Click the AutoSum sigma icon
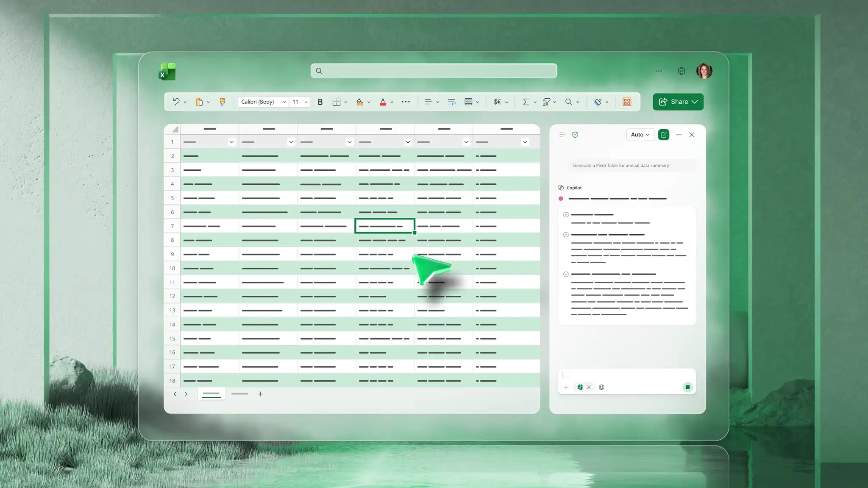The height and width of the screenshot is (488, 868). (526, 102)
